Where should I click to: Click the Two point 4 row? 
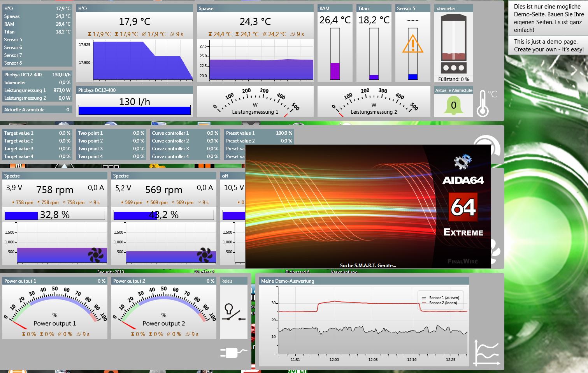coord(111,156)
